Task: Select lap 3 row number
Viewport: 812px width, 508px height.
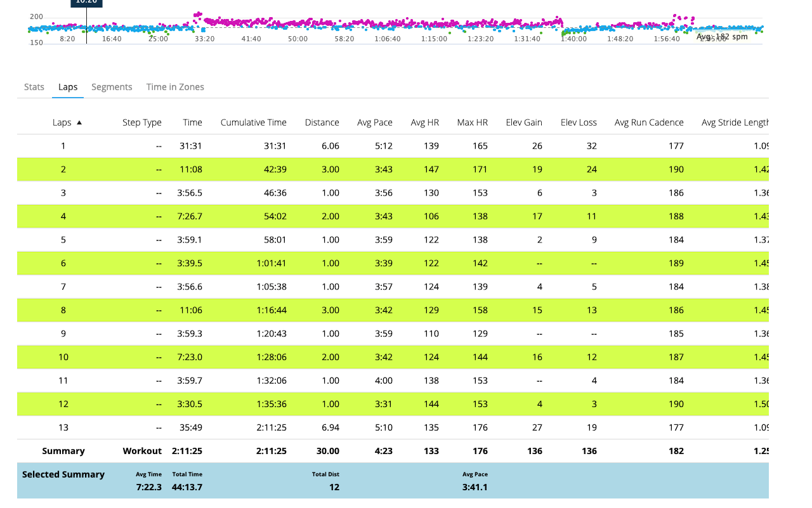Action: point(63,193)
